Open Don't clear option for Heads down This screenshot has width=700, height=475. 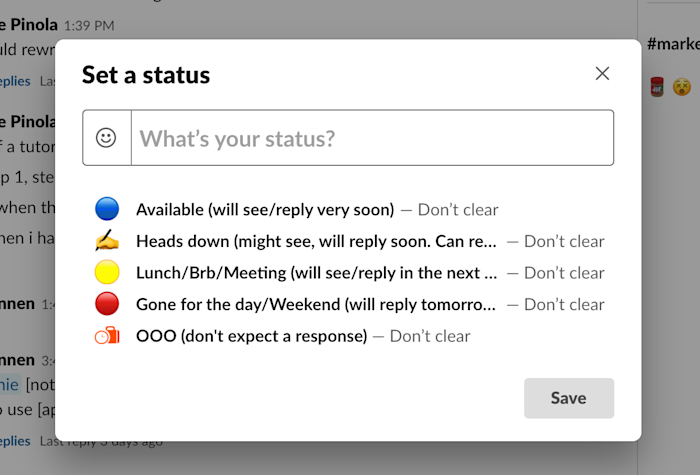[x=564, y=241]
